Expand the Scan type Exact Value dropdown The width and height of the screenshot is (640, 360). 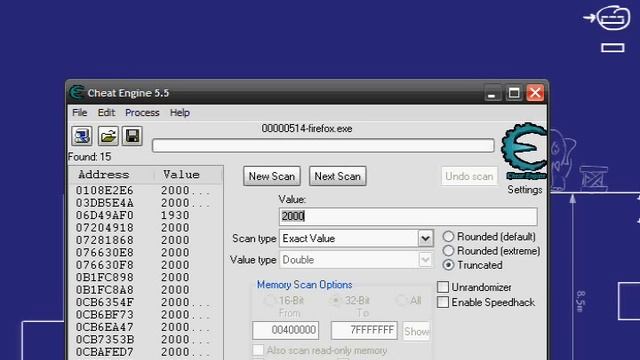point(425,238)
